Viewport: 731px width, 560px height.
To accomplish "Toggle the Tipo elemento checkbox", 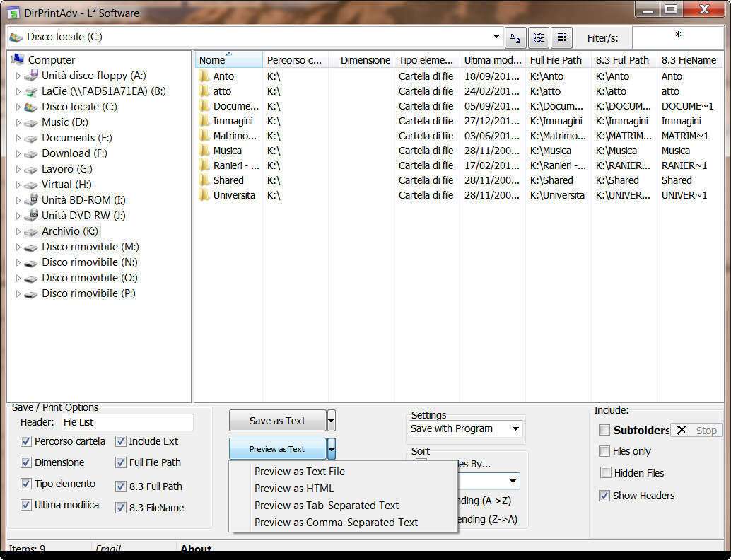I will pyautogui.click(x=26, y=484).
